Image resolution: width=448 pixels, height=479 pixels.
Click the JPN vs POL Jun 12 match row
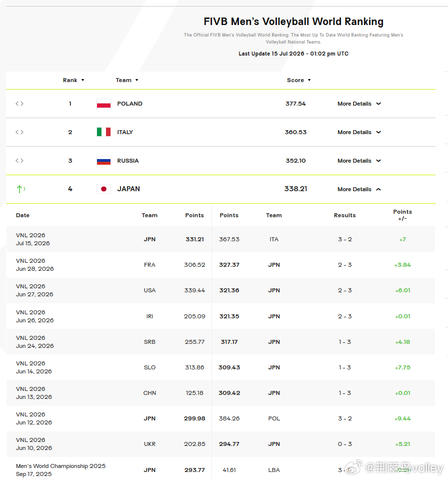click(220, 418)
